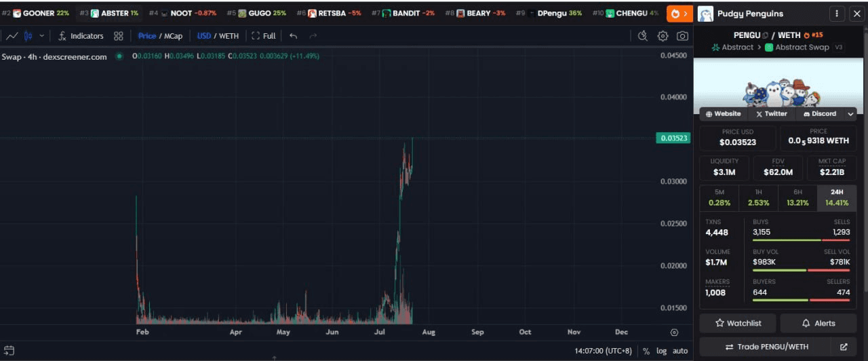Click the Price USD $0.03523 box

pos(738,138)
